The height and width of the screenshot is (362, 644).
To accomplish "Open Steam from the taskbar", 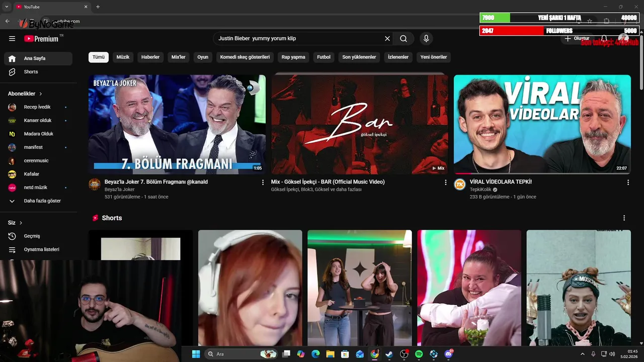I will coord(389,354).
